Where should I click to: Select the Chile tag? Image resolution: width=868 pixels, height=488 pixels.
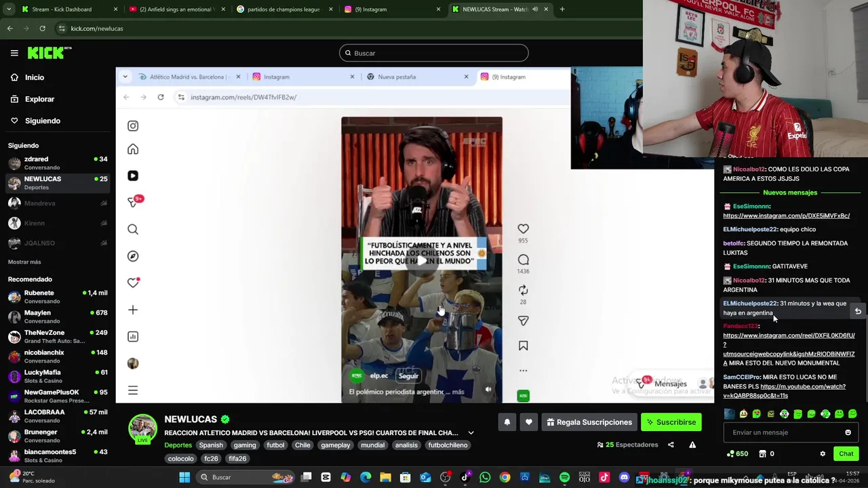point(302,445)
